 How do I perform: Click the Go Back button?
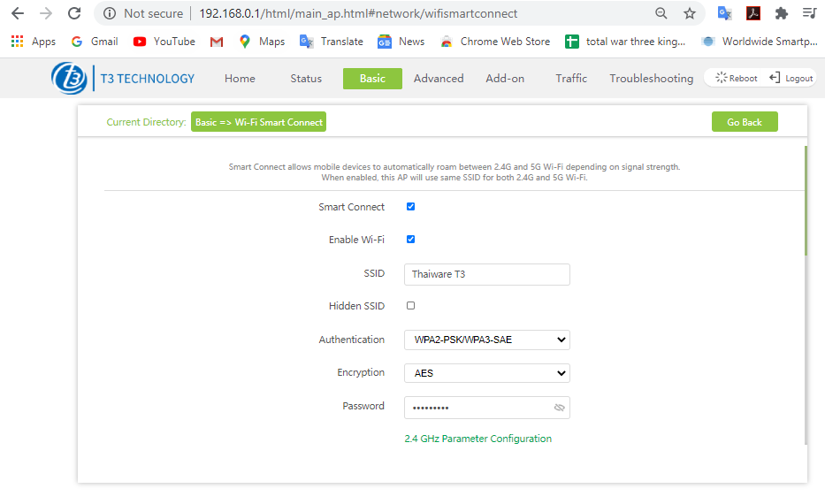click(x=745, y=122)
